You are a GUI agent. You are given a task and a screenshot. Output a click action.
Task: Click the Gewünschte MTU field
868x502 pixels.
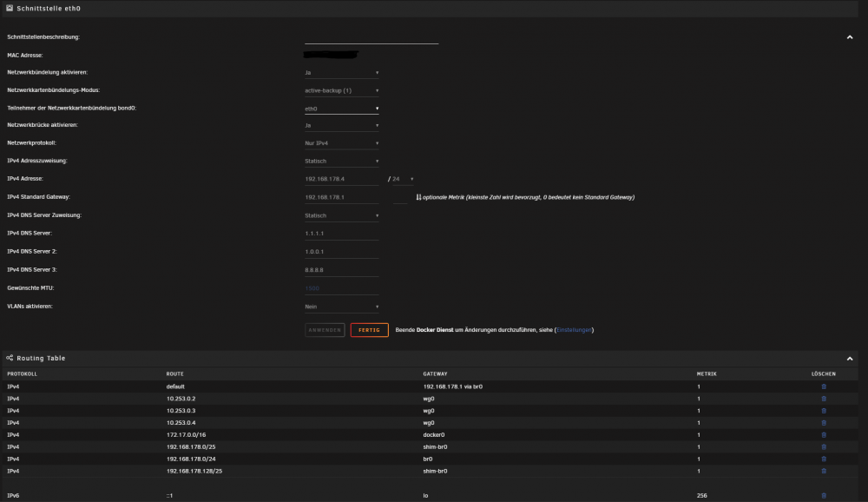(341, 288)
